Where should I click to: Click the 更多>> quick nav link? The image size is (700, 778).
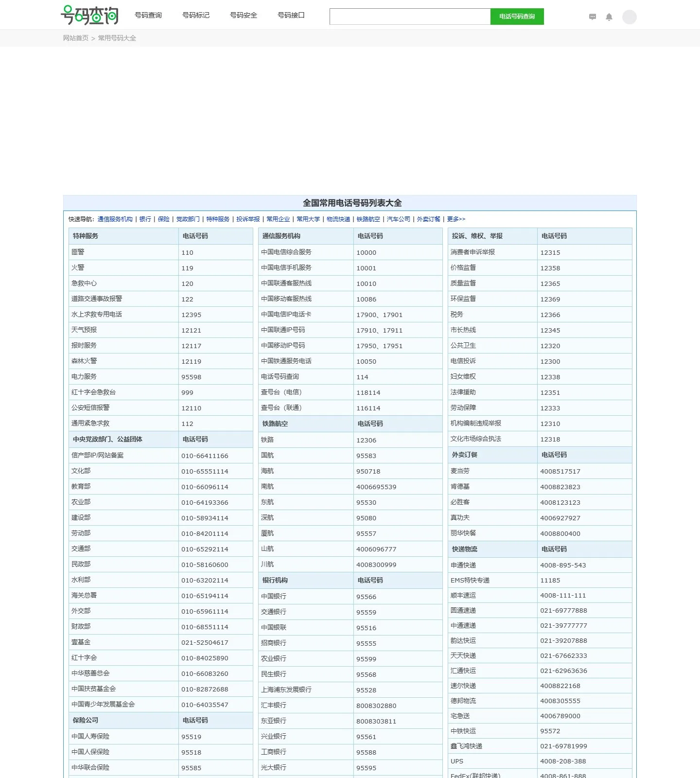456,219
